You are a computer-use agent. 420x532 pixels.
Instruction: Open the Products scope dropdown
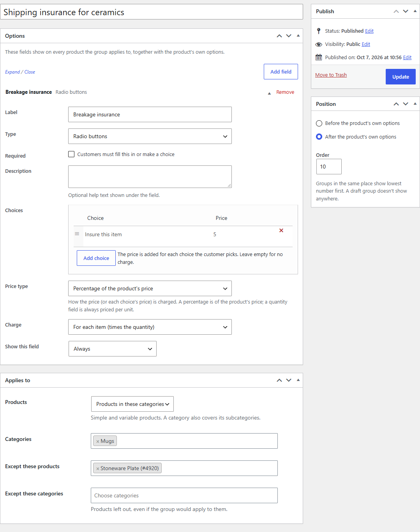[132, 404]
